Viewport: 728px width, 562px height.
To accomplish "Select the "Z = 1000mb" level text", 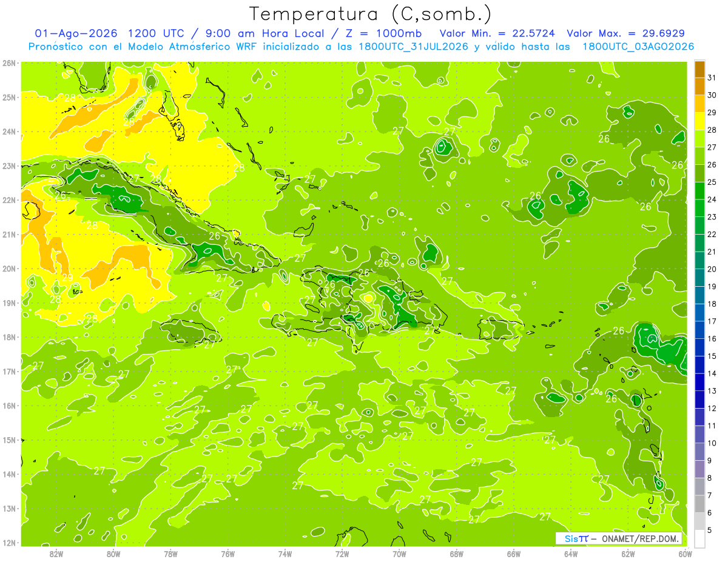I will point(383,33).
